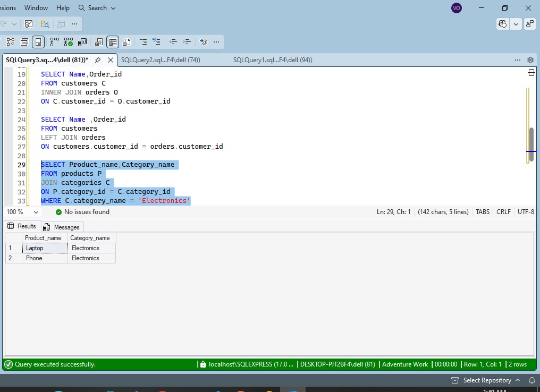
Task: Click the Product_name column header
Action: click(45, 238)
